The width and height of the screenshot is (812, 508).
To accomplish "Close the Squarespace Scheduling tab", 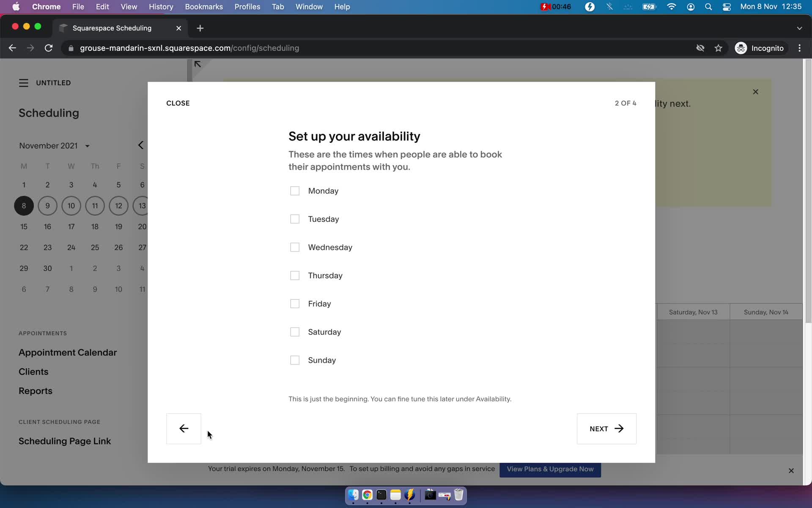I will [x=178, y=28].
